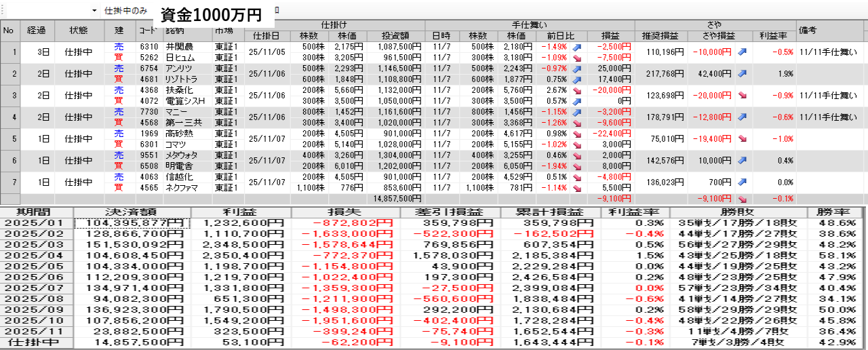Screen dimensions: 868x350
Task: Click the 11/11手仕舞い note in row 3
Action: pos(827,96)
